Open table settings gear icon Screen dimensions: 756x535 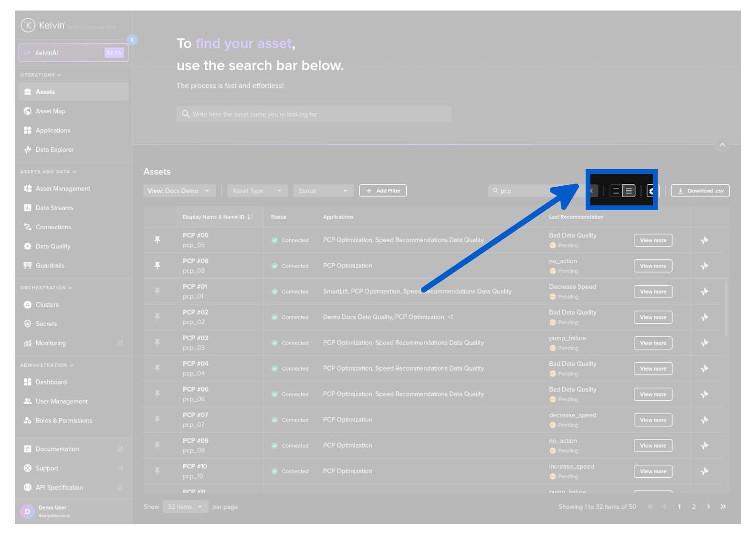(652, 191)
